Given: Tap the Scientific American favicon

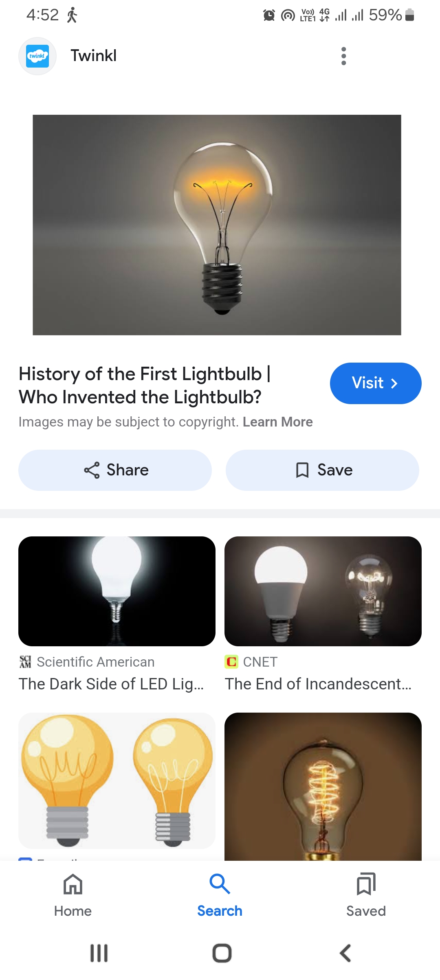Looking at the screenshot, I should click(25, 662).
